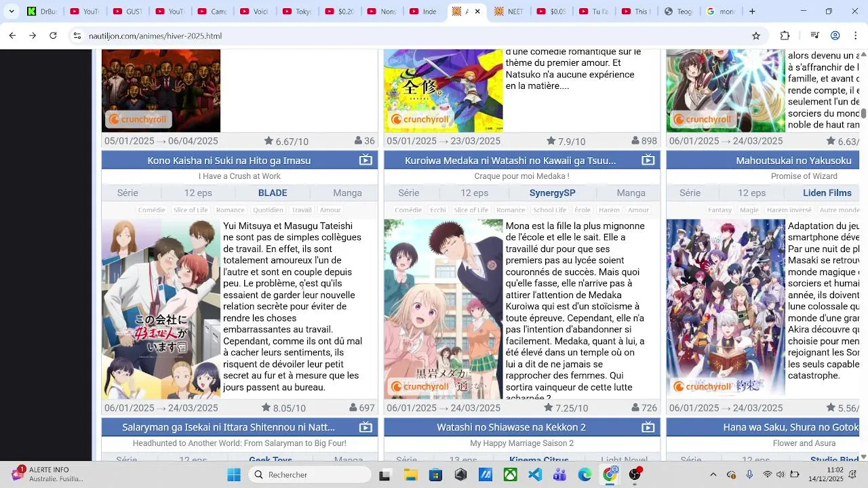
Task: Click the Mahoutsukai no Yakusoku group poster
Action: click(x=726, y=309)
